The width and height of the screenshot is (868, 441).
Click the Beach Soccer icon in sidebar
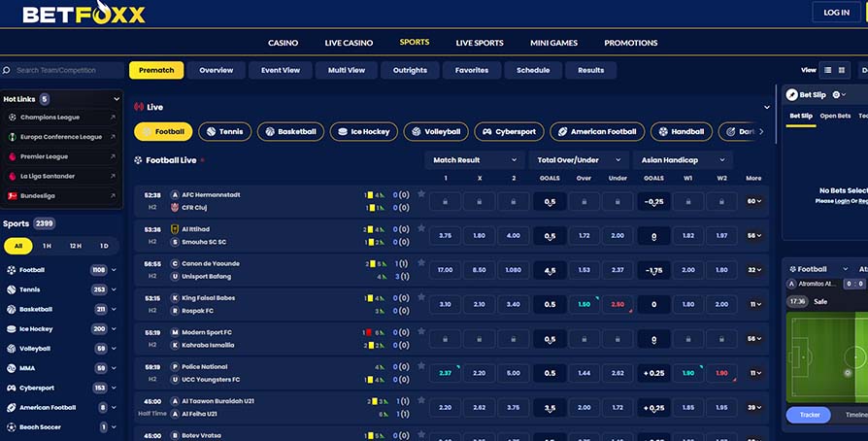11,427
